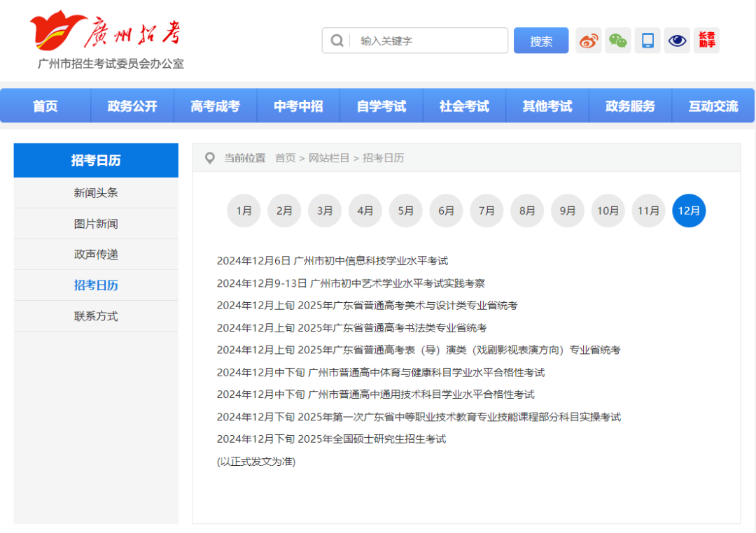The image size is (756, 533).
Task: Open the WeChat icon link
Action: pyautogui.click(x=617, y=41)
